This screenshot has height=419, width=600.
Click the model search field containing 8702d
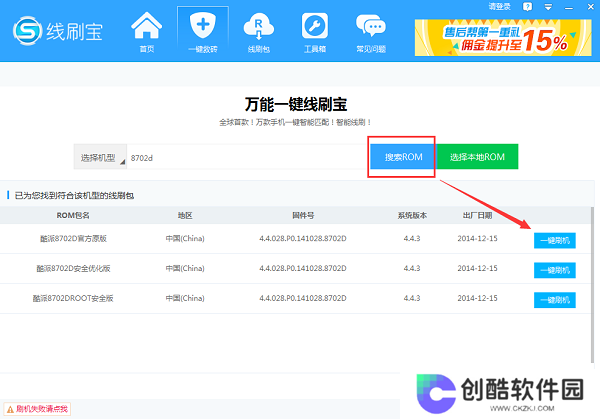247,157
